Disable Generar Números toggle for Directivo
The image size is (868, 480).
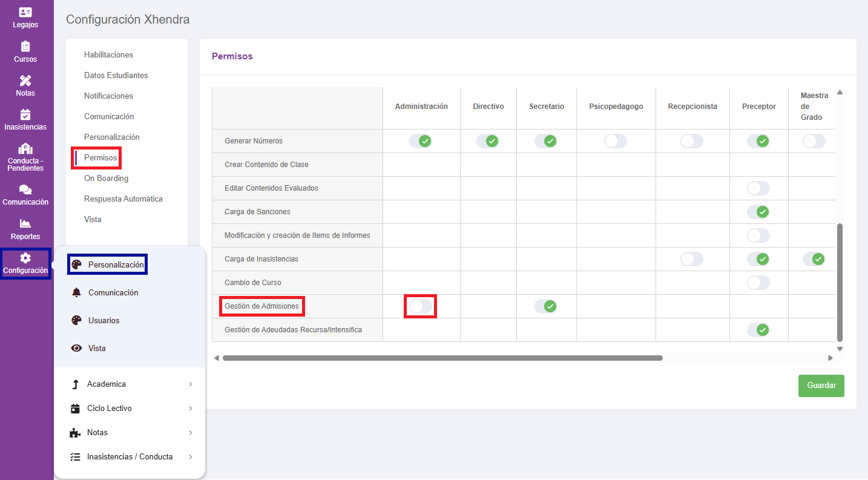[x=488, y=141]
